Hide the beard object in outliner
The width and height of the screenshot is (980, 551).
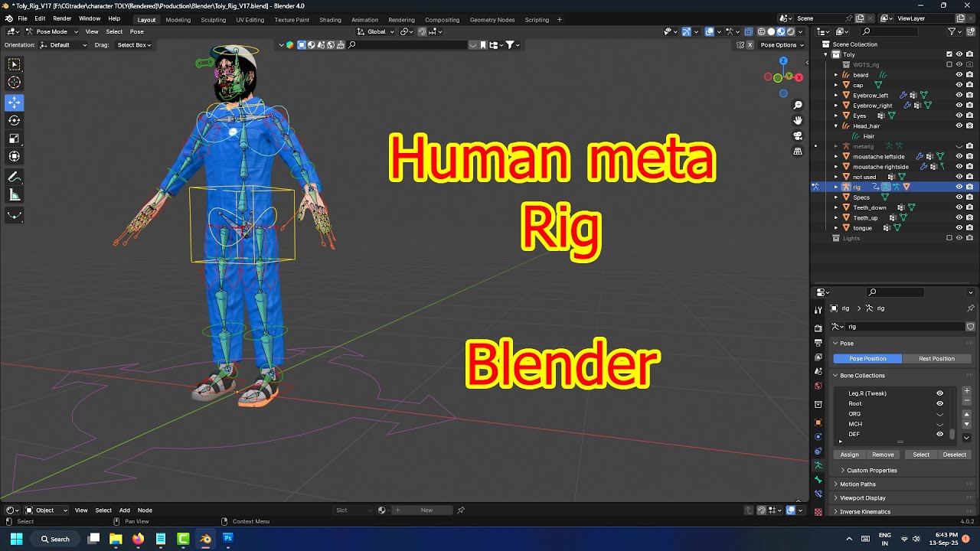tap(959, 75)
